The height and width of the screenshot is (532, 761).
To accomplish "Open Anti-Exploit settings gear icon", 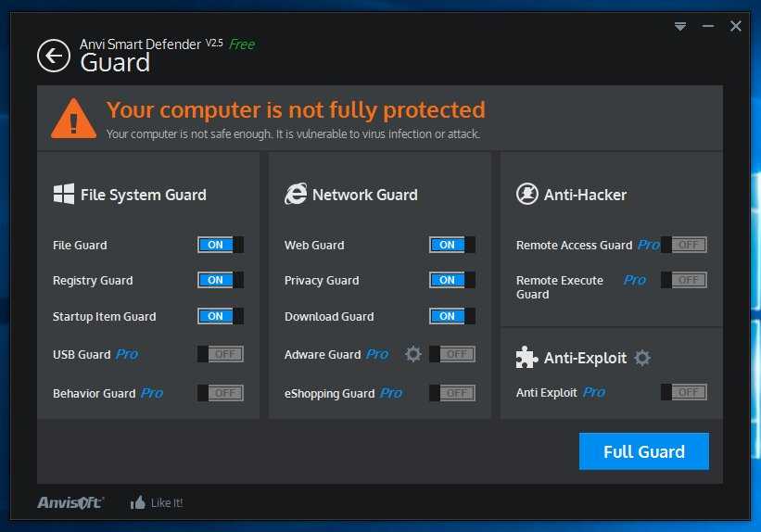I will coord(642,358).
